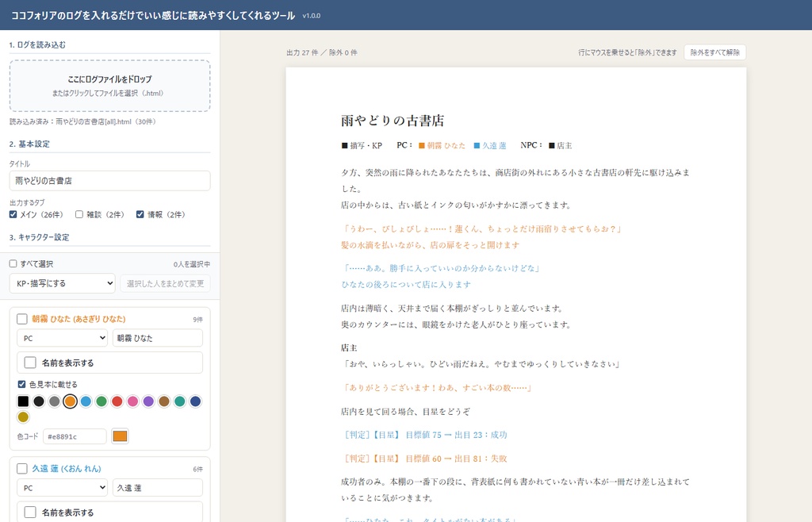Image resolution: width=812 pixels, height=522 pixels.
Task: Uncheck the 情報（2件）tab checkbox
Action: (140, 214)
